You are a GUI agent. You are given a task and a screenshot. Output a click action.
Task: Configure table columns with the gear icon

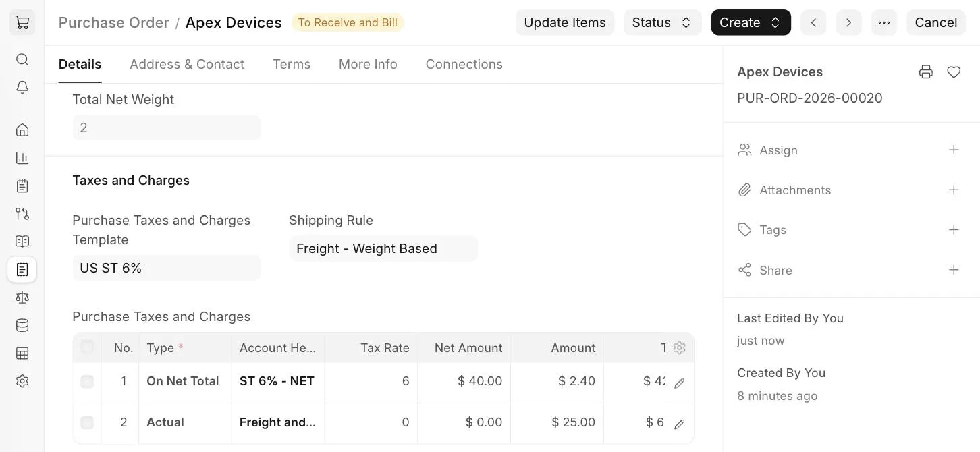point(680,347)
